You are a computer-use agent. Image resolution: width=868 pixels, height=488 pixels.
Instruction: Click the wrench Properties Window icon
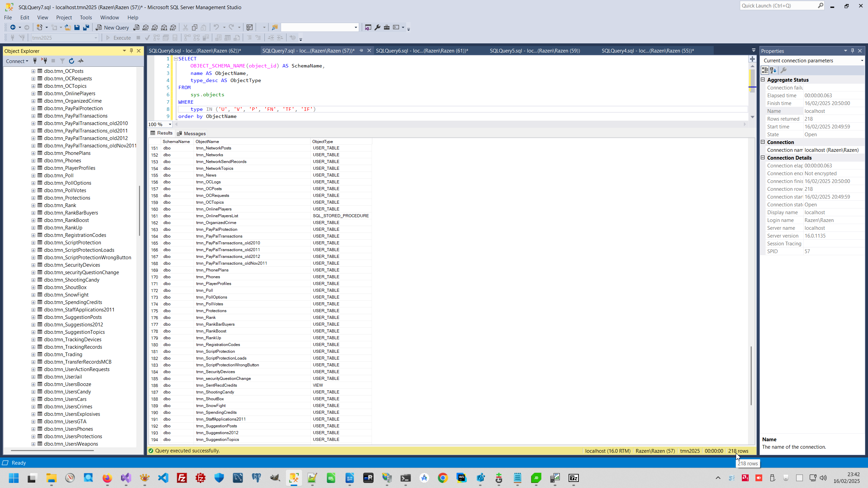377,27
